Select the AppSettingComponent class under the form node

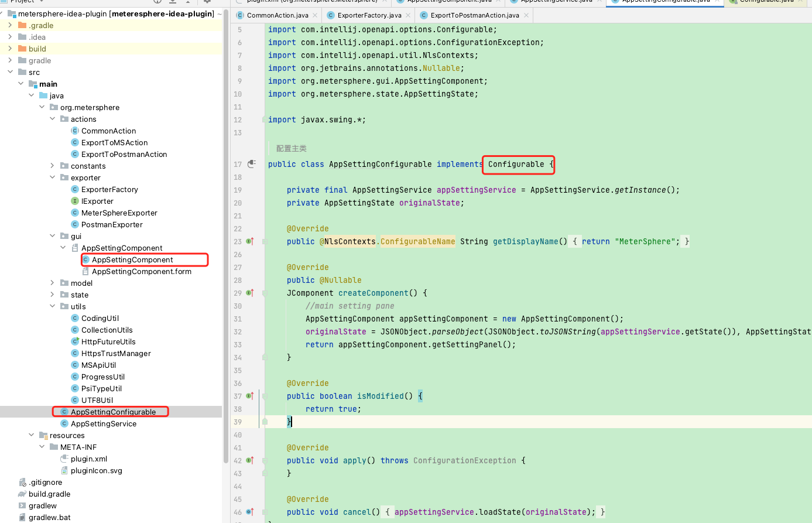click(132, 259)
